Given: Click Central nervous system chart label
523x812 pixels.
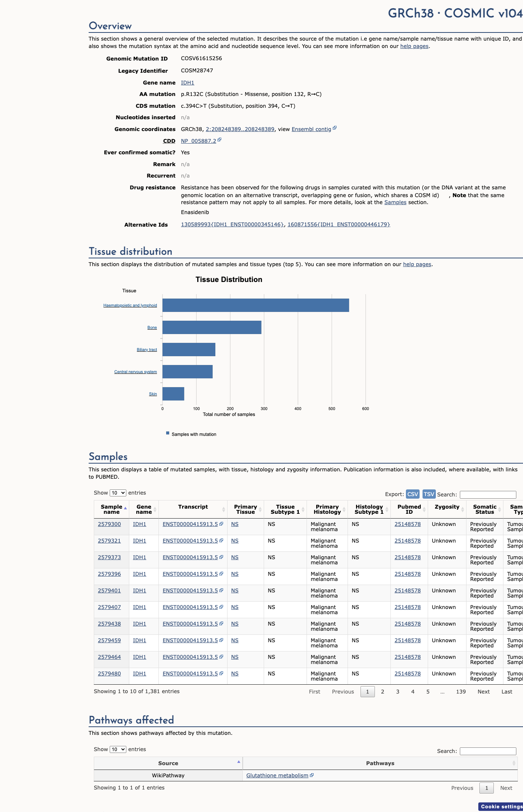Looking at the screenshot, I should (136, 372).
